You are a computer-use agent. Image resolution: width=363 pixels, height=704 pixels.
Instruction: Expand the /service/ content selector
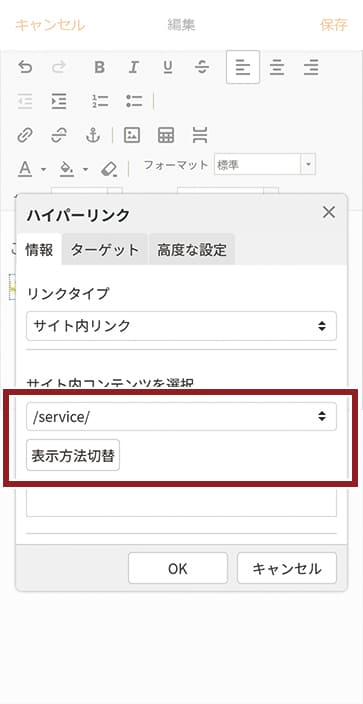click(x=182, y=417)
